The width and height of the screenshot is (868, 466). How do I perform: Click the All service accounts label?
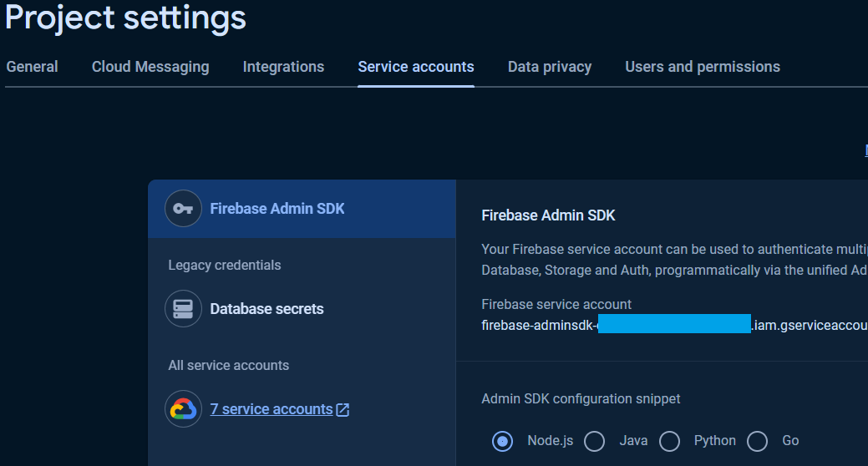229,365
